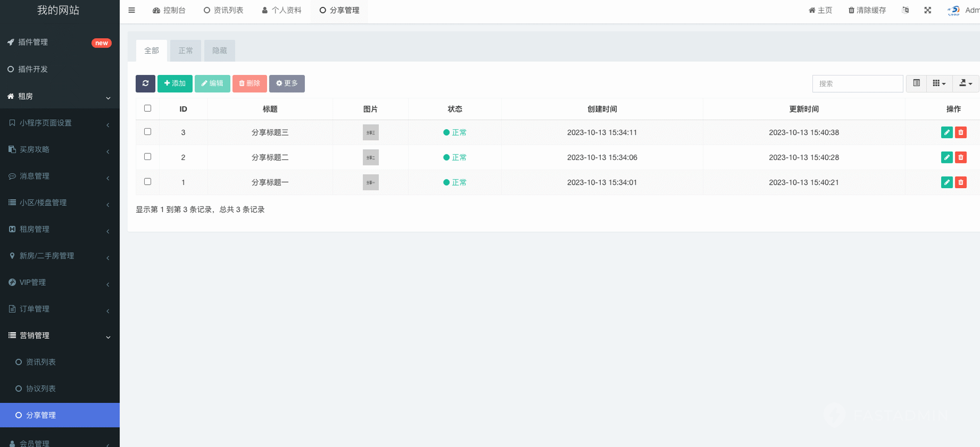The height and width of the screenshot is (447, 980).
Task: Click the 搜索 search input field
Action: tap(857, 84)
